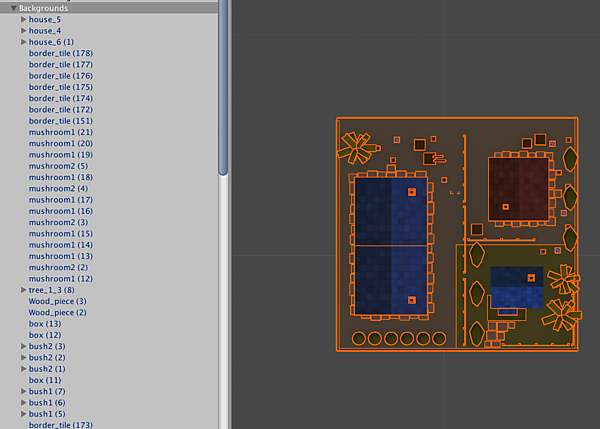Image resolution: width=600 pixels, height=429 pixels.
Task: Select mushroom1 (21) in the list
Action: [60, 132]
